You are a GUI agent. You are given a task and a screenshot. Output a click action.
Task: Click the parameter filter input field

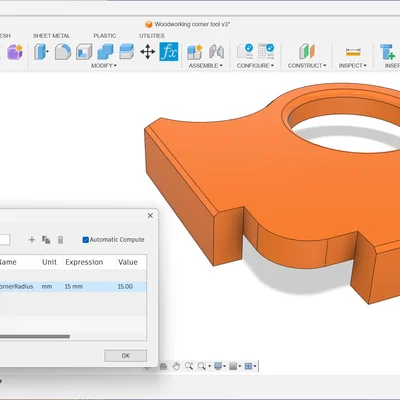pos(5,240)
